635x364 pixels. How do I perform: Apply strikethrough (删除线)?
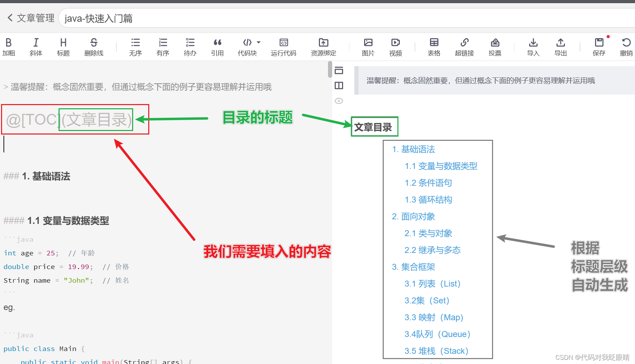(x=94, y=47)
